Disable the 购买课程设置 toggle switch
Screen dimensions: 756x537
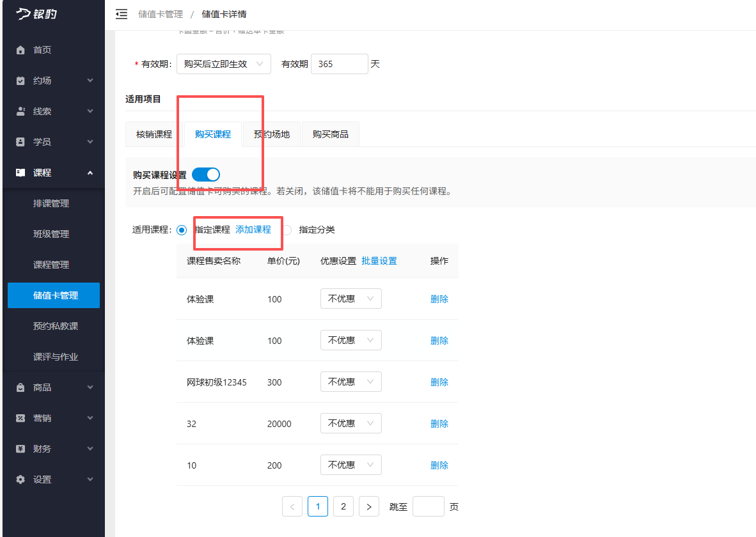point(205,174)
